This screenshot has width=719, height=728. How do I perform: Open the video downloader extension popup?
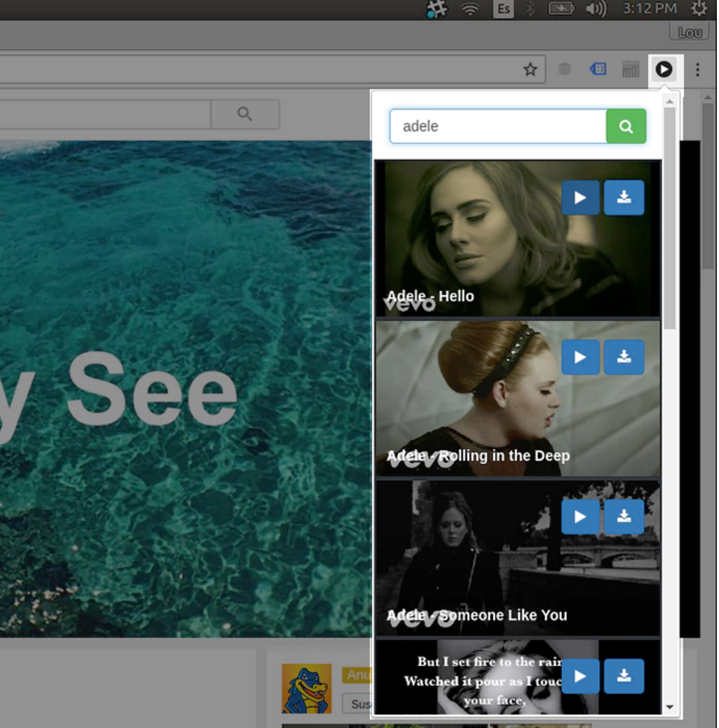pos(664,69)
